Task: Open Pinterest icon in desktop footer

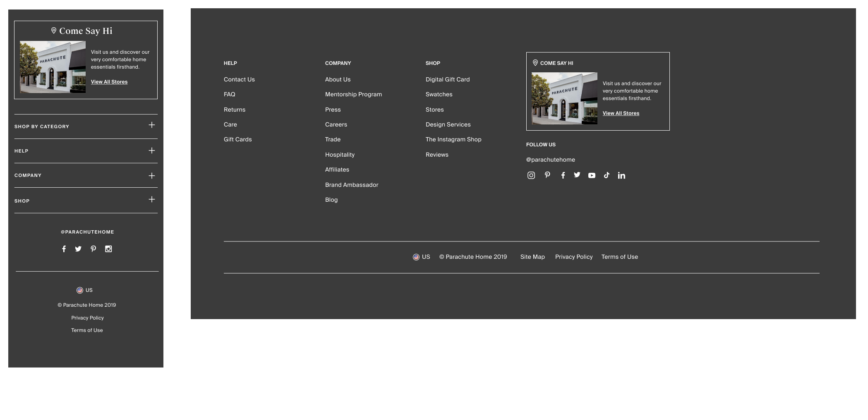Action: click(547, 175)
